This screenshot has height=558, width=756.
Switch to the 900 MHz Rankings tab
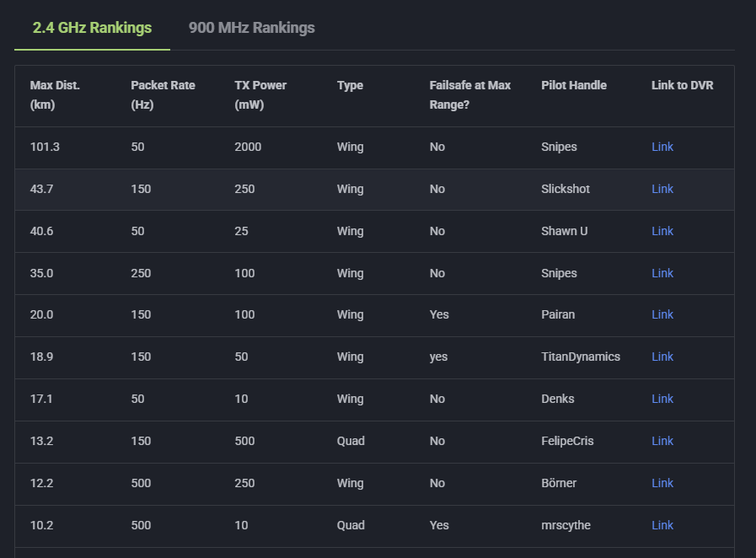coord(251,28)
